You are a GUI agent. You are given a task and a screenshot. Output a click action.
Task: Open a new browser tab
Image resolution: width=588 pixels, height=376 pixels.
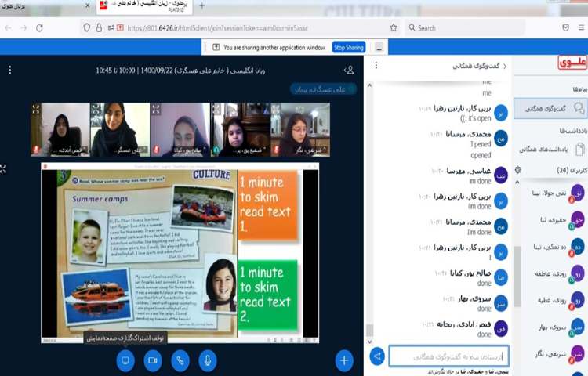(x=201, y=5)
